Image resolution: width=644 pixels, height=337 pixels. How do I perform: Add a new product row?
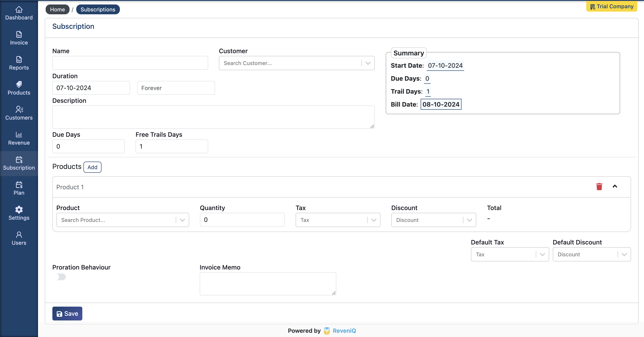(x=92, y=167)
